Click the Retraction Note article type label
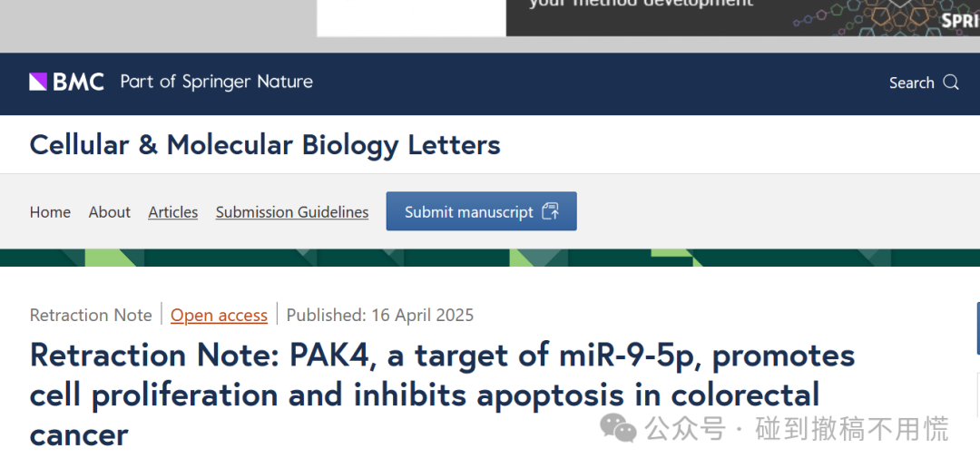Screen dimensions: 980x468 tap(91, 315)
